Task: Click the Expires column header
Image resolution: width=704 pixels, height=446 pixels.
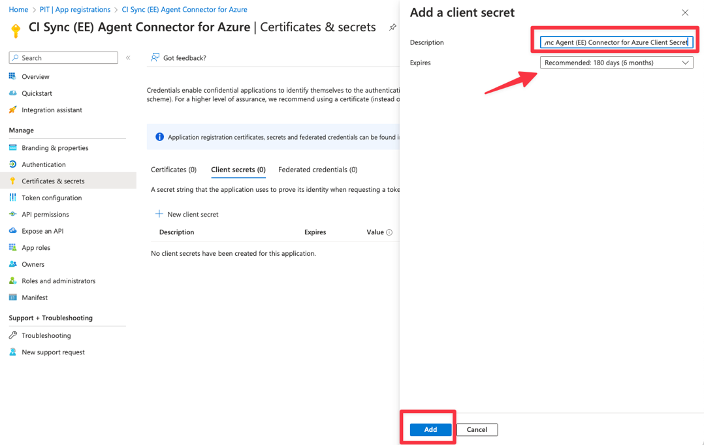Action: coord(315,232)
